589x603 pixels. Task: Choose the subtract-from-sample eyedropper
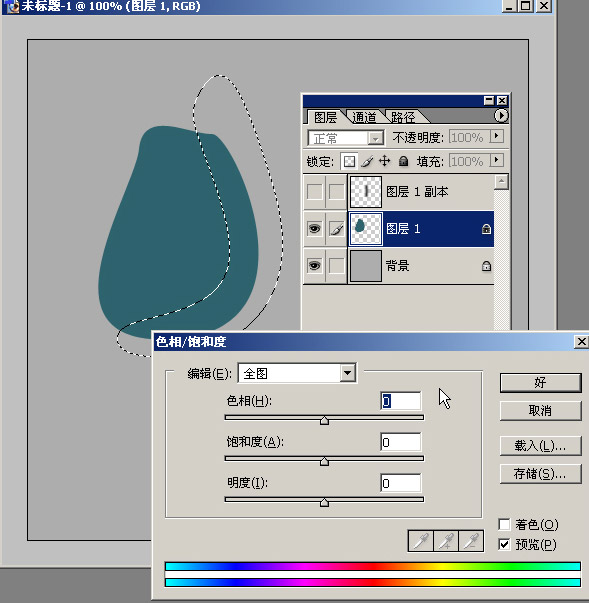[x=471, y=541]
